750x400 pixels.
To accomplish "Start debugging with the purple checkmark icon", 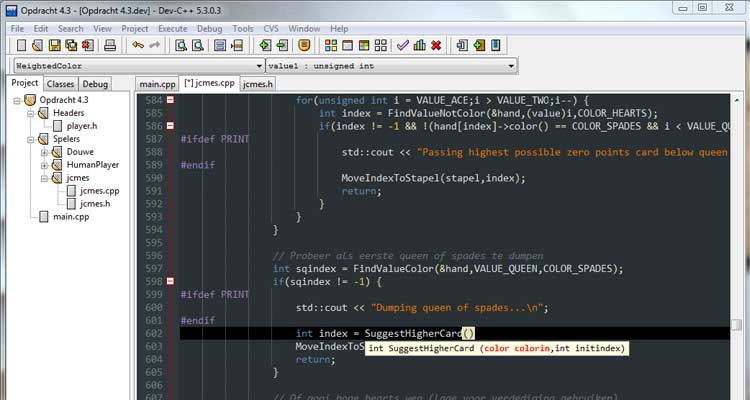I will pos(403,45).
